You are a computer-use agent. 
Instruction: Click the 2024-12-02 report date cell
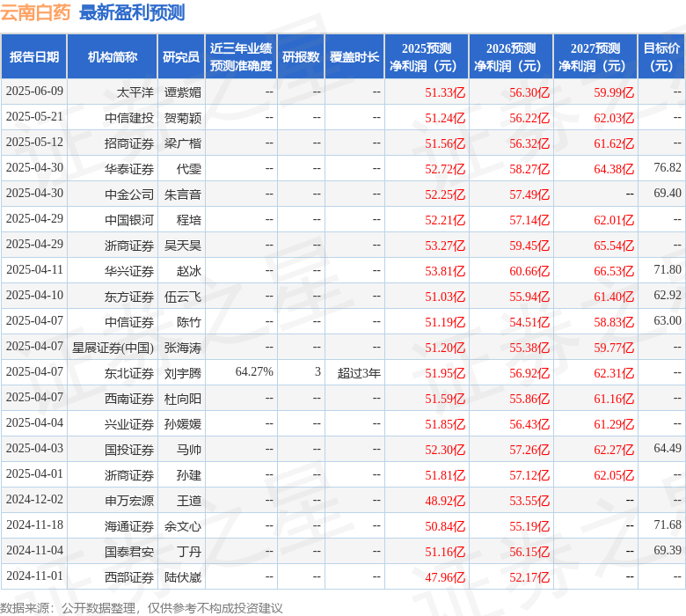click(34, 500)
